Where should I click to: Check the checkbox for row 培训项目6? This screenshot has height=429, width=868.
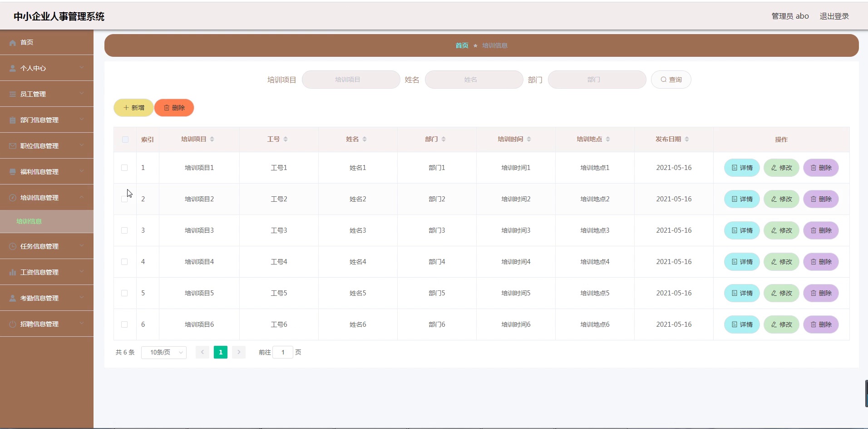pyautogui.click(x=124, y=324)
